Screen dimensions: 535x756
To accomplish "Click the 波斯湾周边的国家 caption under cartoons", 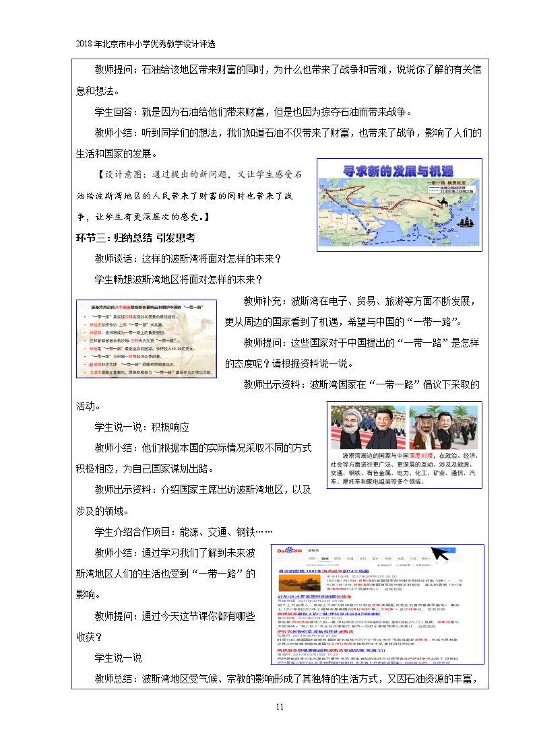I will point(404,468).
